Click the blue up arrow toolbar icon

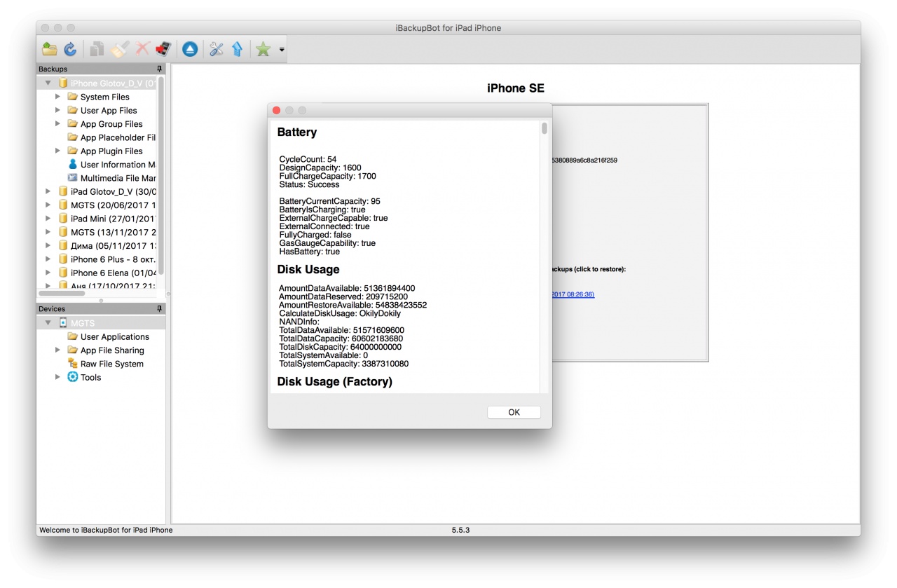(x=237, y=49)
